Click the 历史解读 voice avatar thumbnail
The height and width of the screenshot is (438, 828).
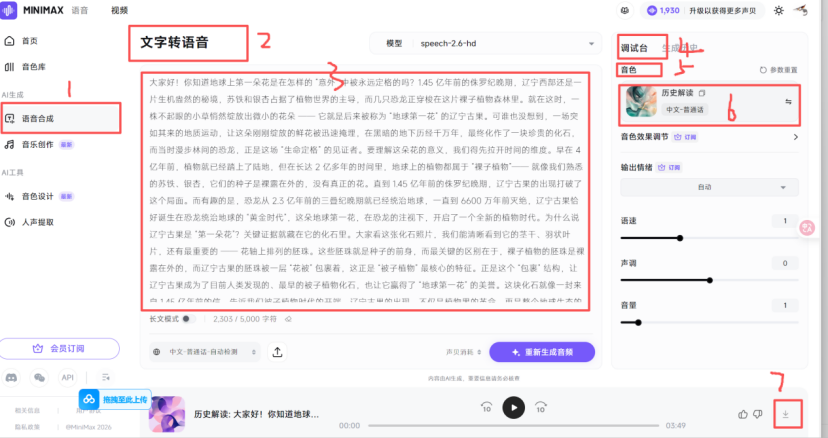tap(641, 101)
